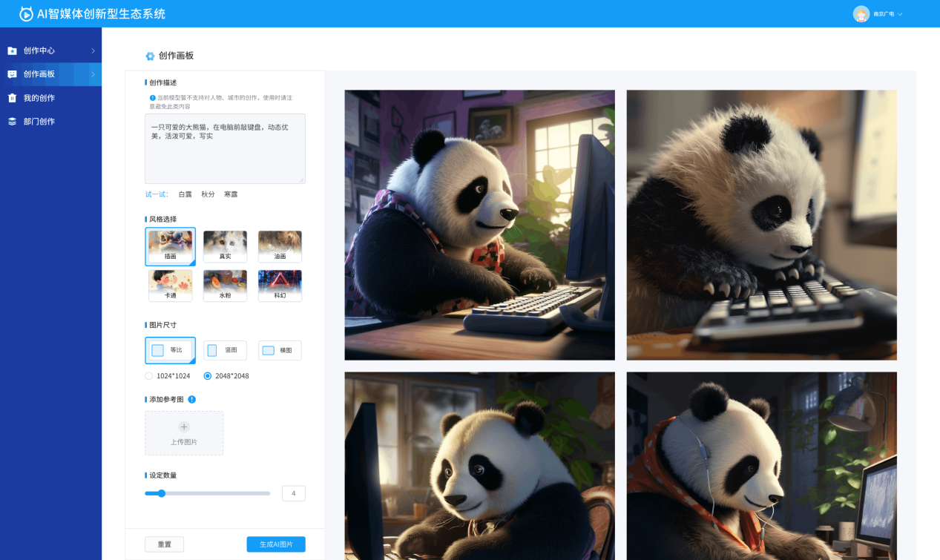Click the plus icon to upload reference image
Viewport: 940px width, 560px height.
[184, 426]
